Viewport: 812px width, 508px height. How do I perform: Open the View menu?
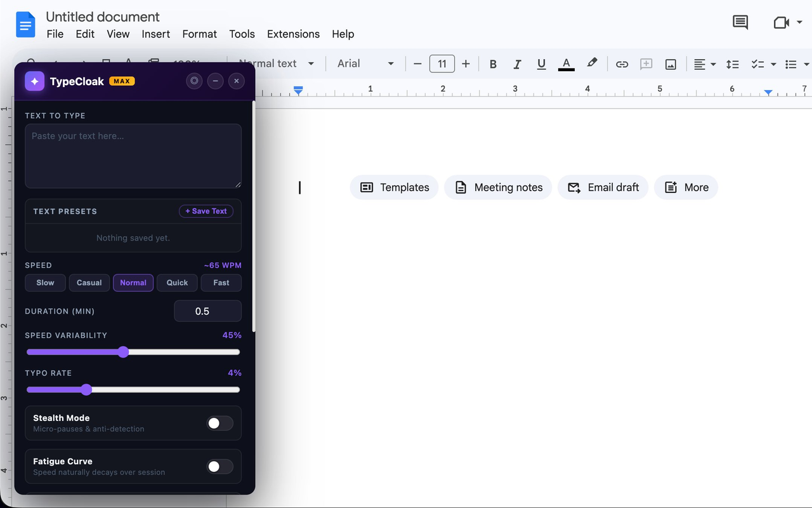118,34
